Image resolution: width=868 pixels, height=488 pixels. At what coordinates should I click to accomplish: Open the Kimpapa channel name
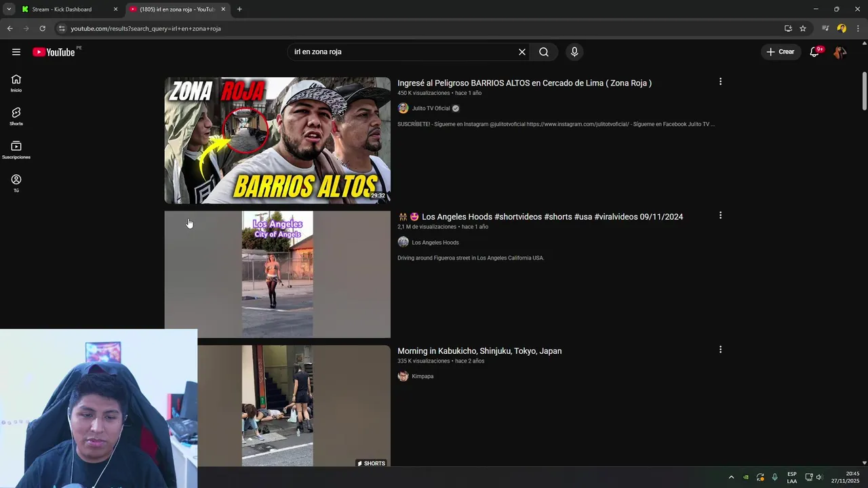(422, 376)
